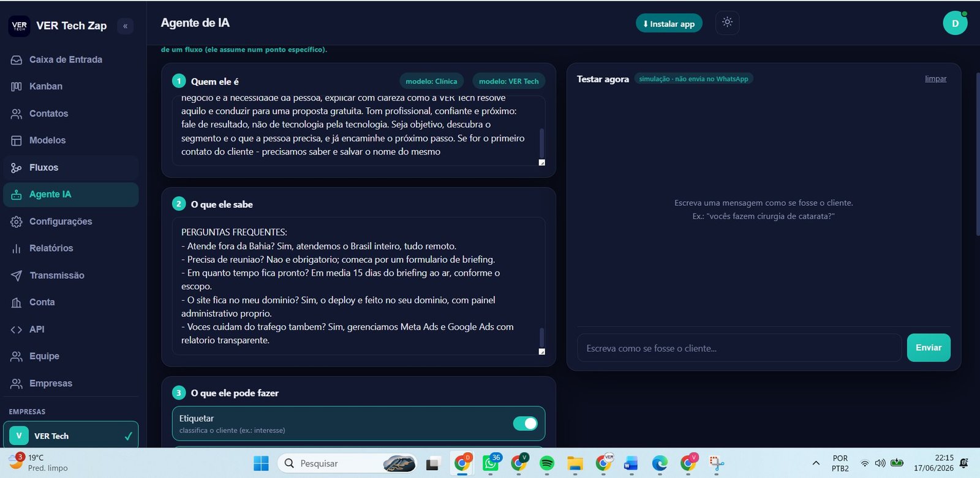Send the test message with Enviar
980x478 pixels.
click(x=929, y=347)
